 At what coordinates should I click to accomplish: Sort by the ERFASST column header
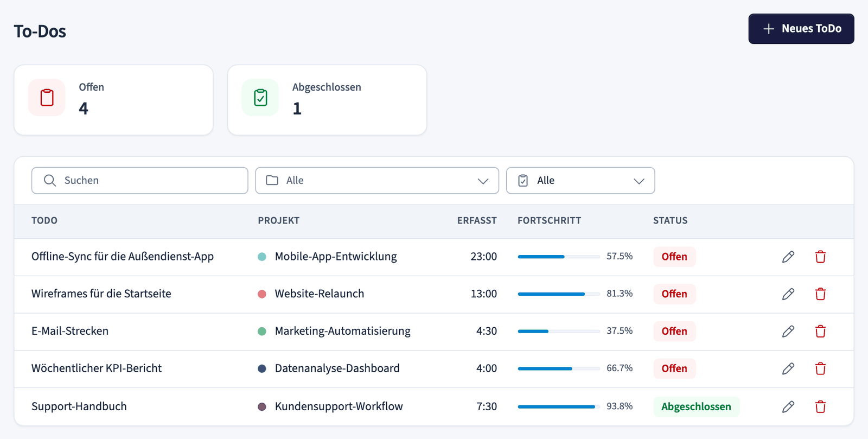pos(477,221)
